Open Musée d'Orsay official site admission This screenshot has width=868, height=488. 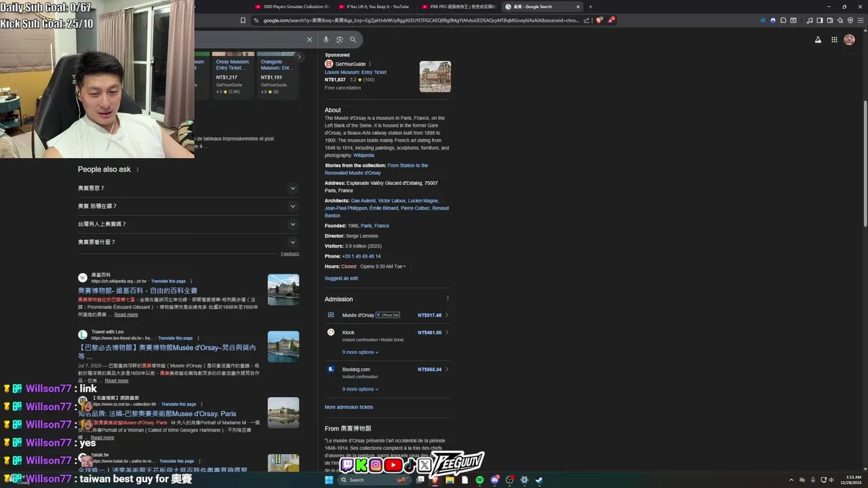coord(388,315)
